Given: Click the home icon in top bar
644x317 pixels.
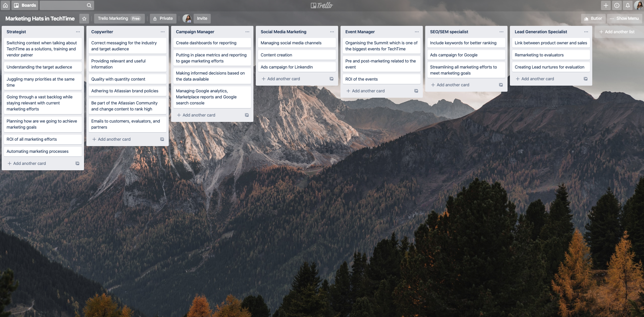Looking at the screenshot, I should coord(5,5).
